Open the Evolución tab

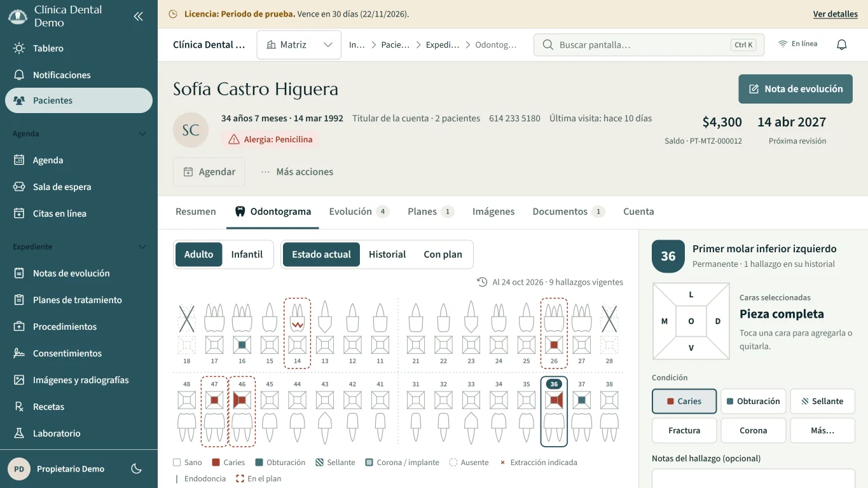pos(359,212)
